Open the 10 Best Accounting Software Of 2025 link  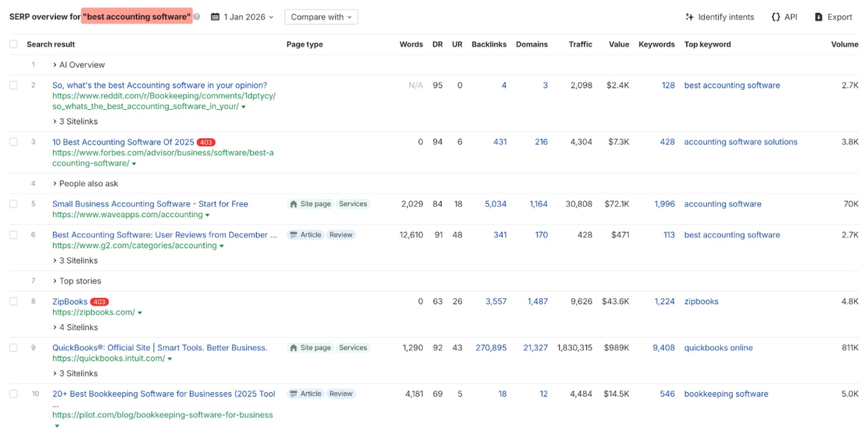123,142
